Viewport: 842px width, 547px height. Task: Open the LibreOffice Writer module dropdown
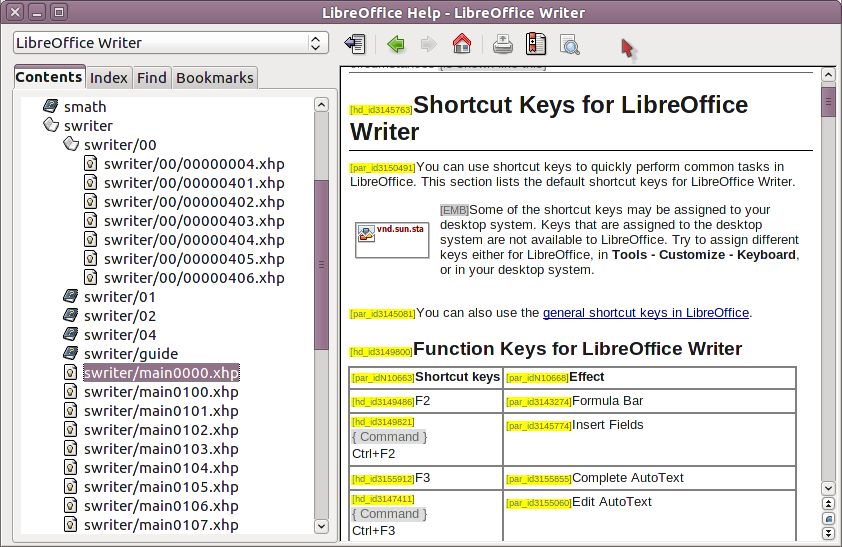(x=170, y=43)
